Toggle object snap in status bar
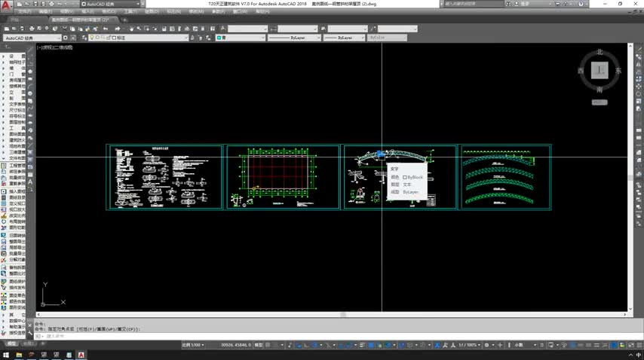 [x=348, y=345]
